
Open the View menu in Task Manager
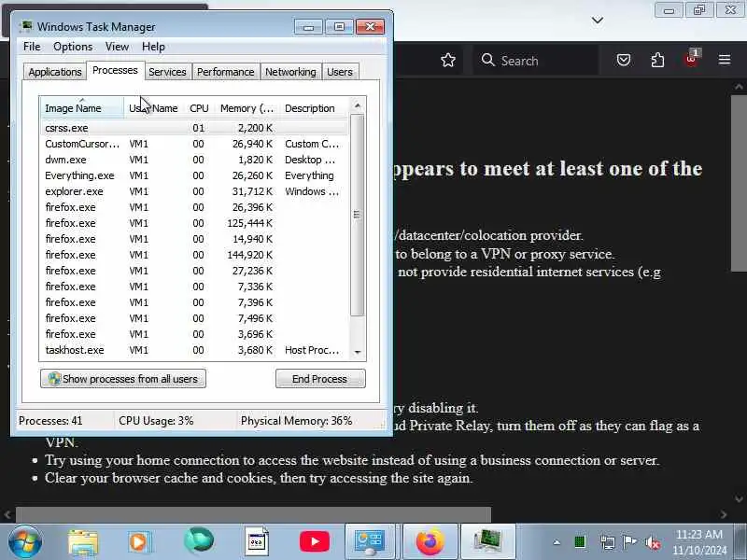(117, 47)
